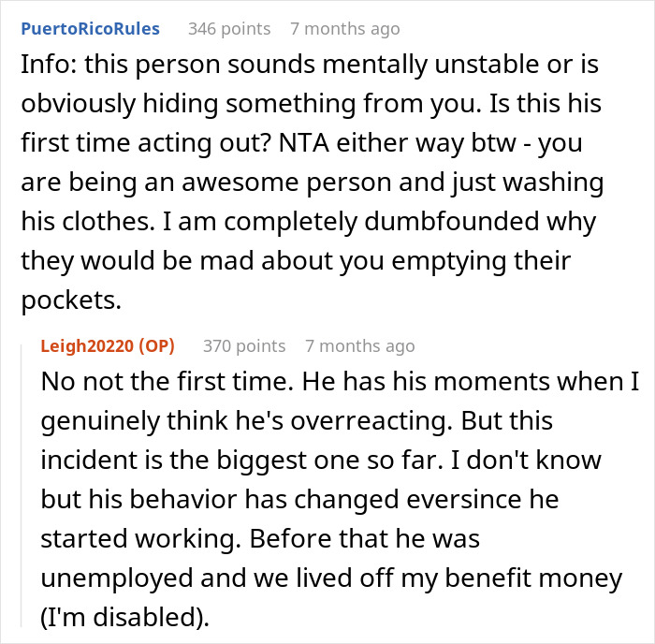Open timestamp link on PuertoRicoRules comment
The image size is (655, 644).
pyautogui.click(x=345, y=28)
